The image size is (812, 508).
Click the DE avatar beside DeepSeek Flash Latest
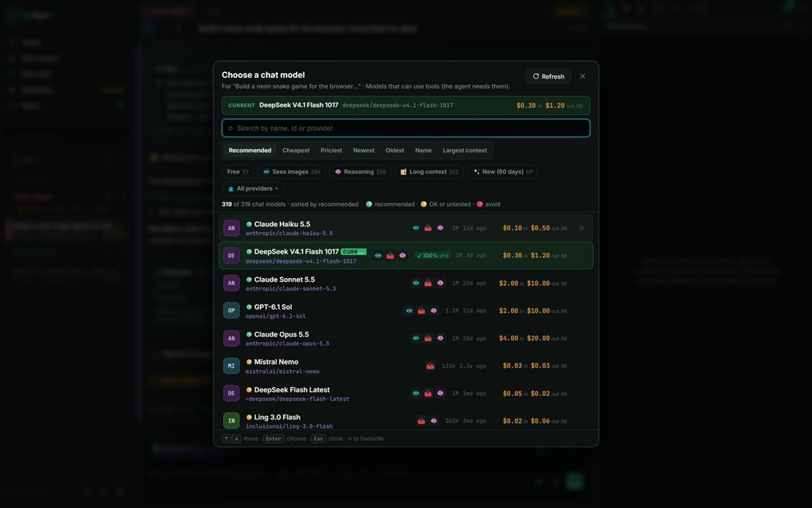click(x=232, y=393)
